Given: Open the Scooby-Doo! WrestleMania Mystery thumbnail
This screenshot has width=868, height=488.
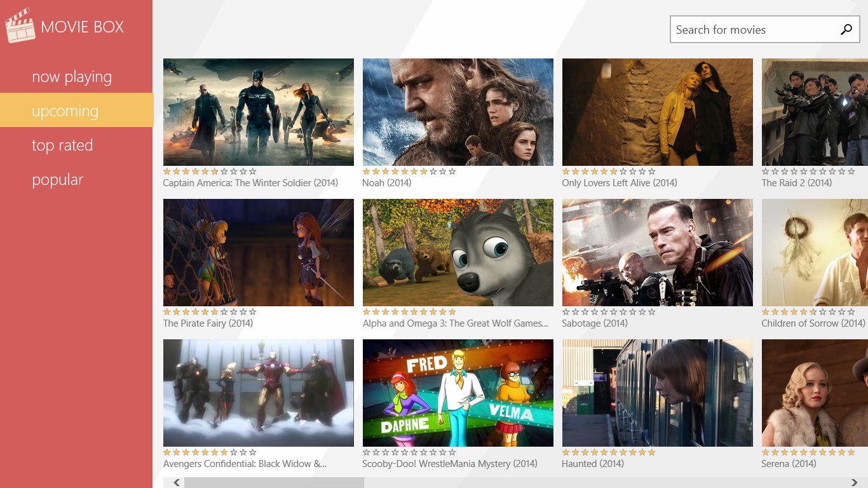Looking at the screenshot, I should pyautogui.click(x=458, y=393).
